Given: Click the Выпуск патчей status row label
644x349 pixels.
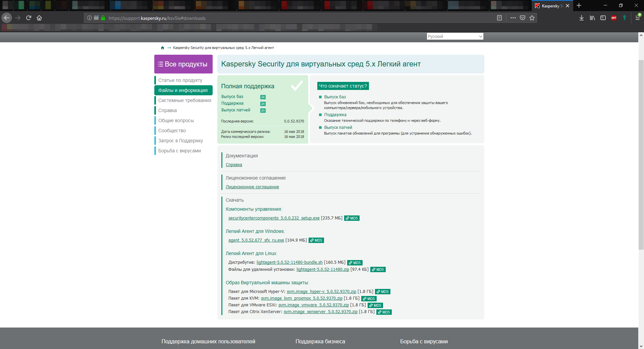Looking at the screenshot, I should 236,110.
